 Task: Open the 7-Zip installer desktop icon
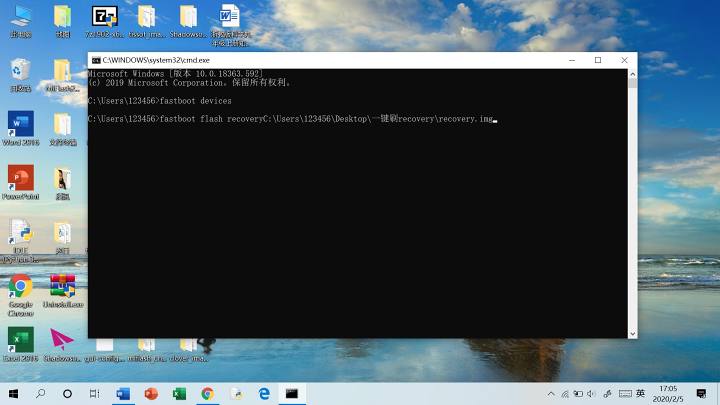[104, 17]
